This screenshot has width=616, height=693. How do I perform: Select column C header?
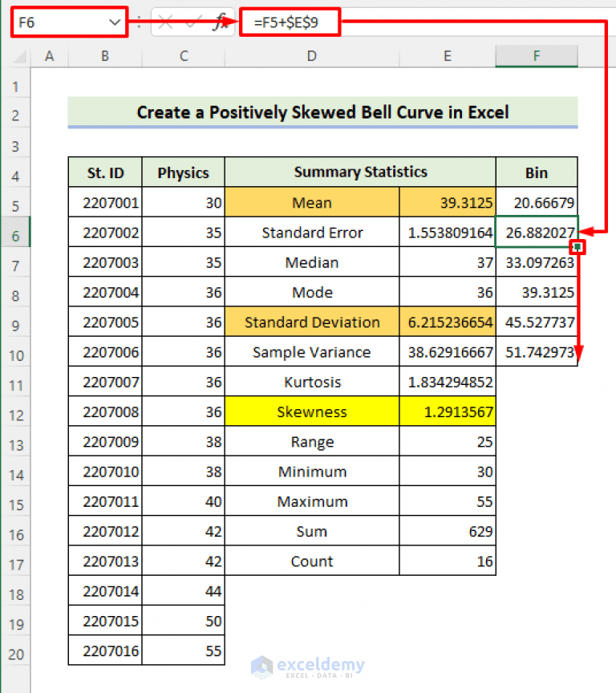coord(184,56)
